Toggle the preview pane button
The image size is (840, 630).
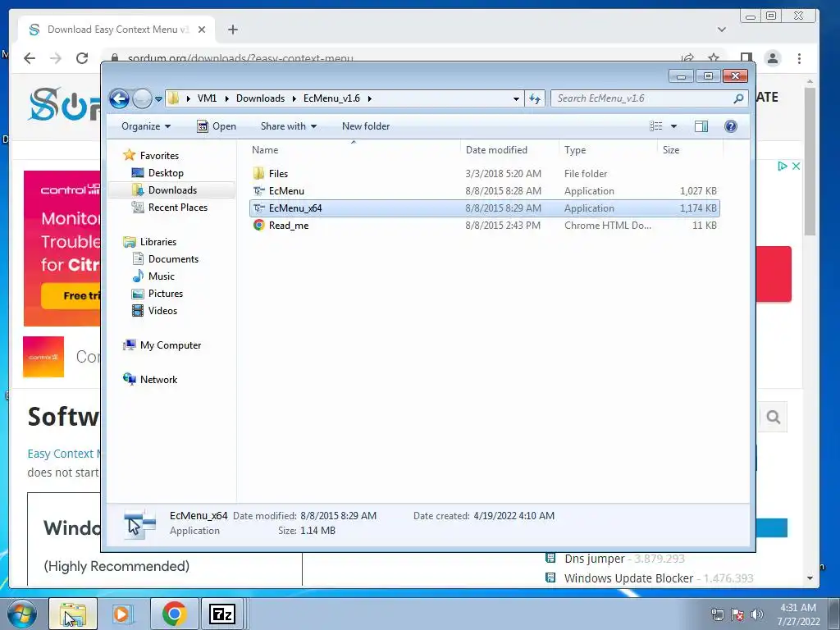pos(701,126)
